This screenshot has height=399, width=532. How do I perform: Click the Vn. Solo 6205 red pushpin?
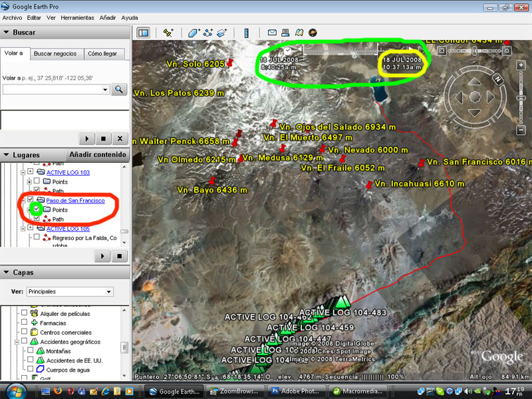pos(229,63)
